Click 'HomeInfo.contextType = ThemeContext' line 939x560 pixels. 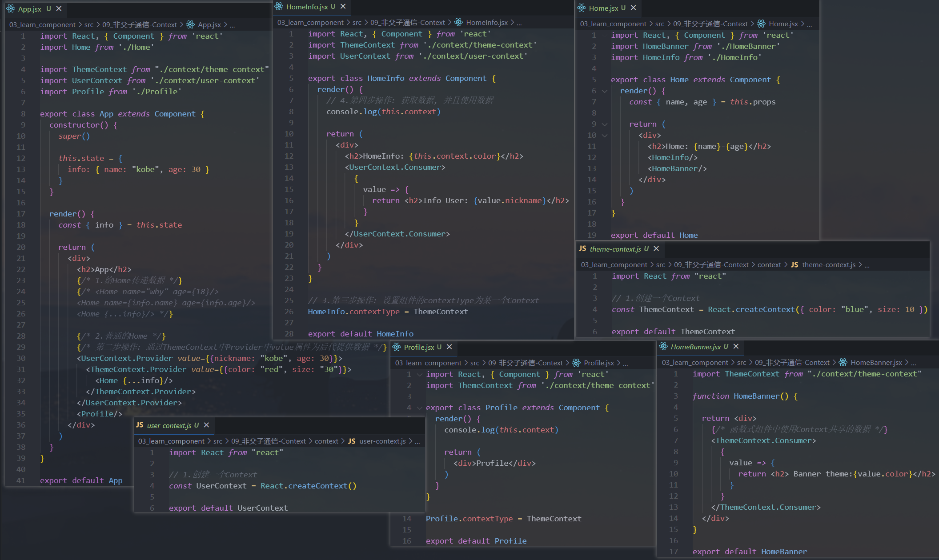[388, 312]
